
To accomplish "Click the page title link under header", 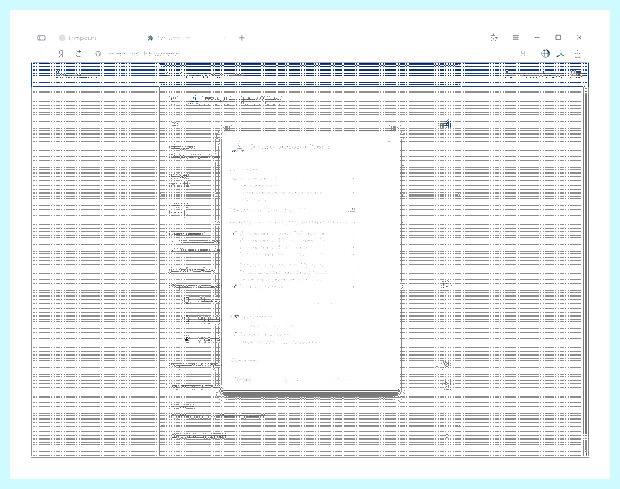I will 236,98.
